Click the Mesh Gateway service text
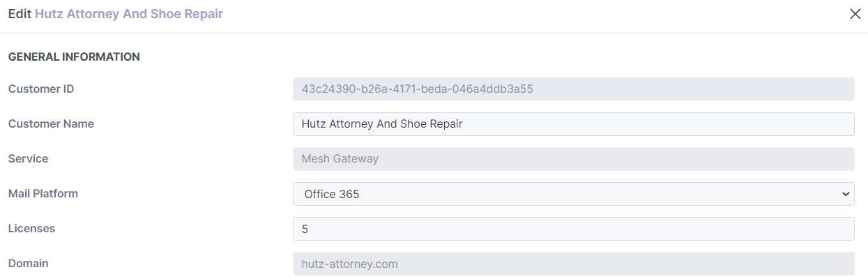The height and width of the screenshot is (279, 868). (x=340, y=159)
